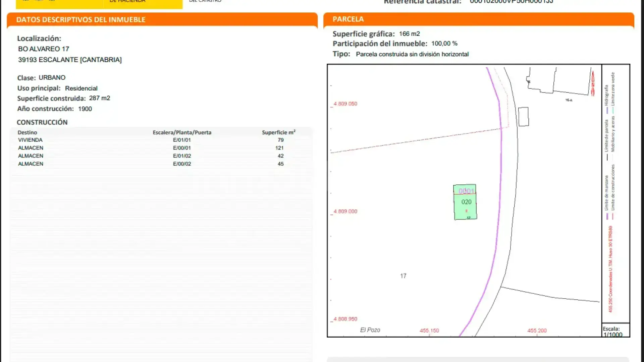This screenshot has height=362, width=644.
Task: Click the red north arrow on map
Action: click(593, 83)
